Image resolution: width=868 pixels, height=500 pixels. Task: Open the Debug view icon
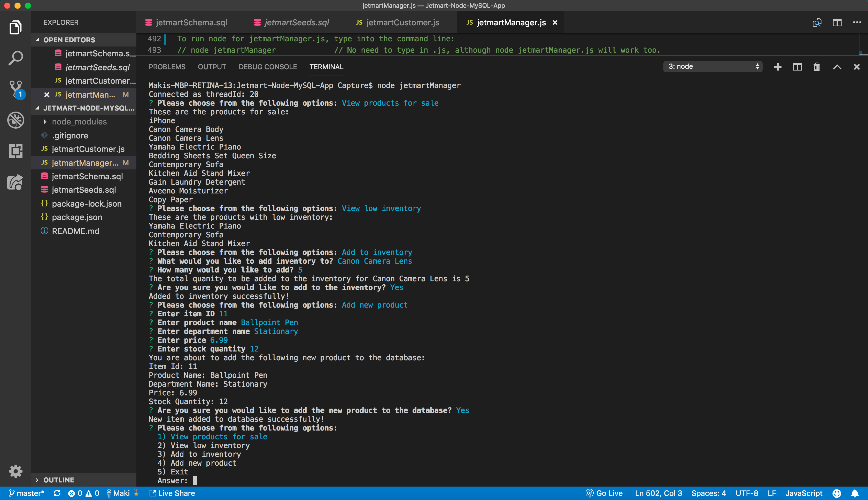[16, 120]
